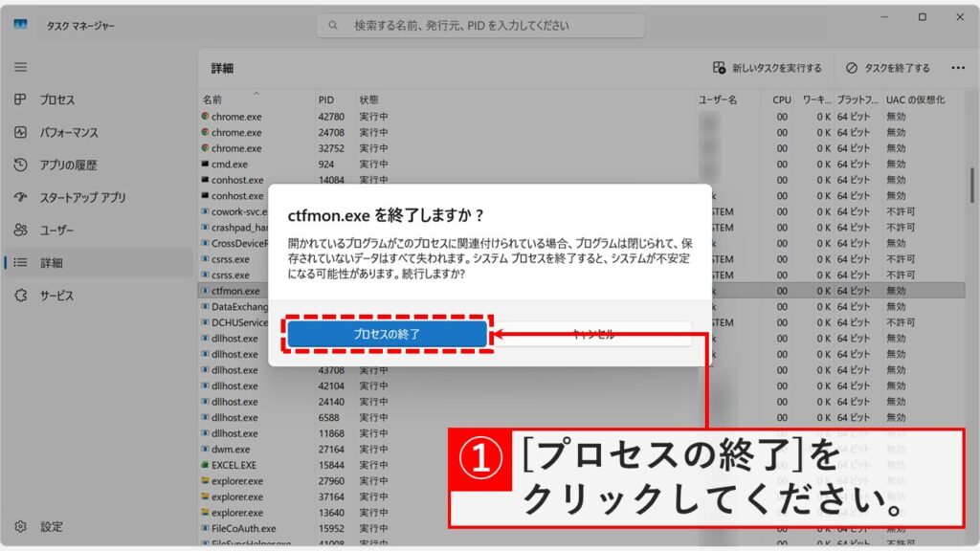Click the プロセスの終了 button
Screen dimensions: 980x551
pos(387,334)
